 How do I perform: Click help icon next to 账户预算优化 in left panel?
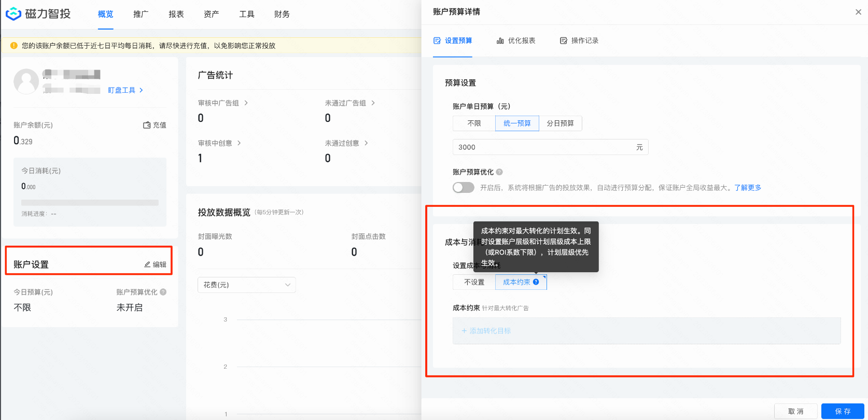(163, 292)
